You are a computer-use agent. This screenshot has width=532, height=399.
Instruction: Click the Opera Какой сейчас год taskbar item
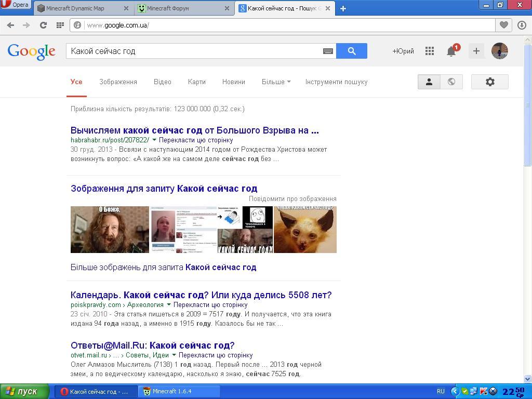[x=96, y=391]
